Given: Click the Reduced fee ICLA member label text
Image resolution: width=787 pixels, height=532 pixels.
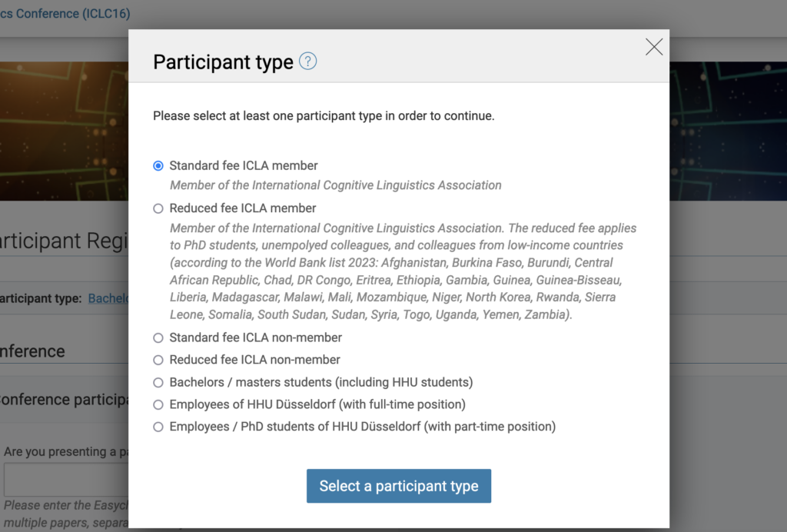Looking at the screenshot, I should pos(243,208).
